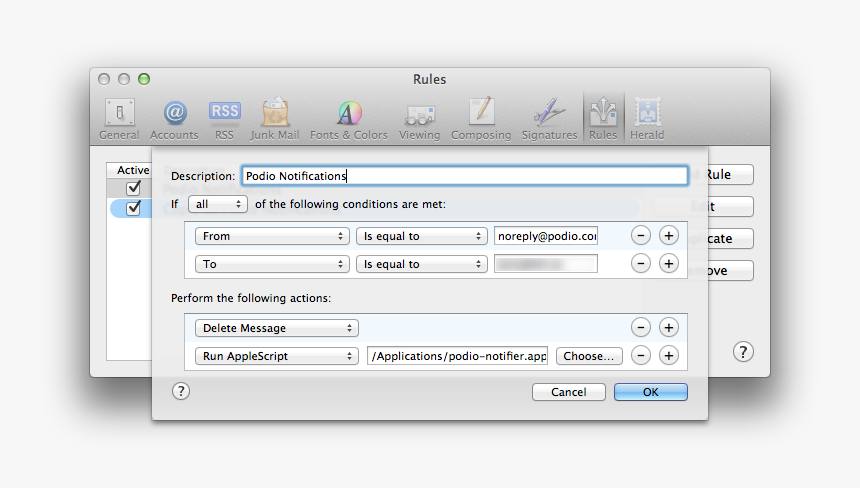Select the Rules preferences pane
Viewport: 860px width, 488px height.
[x=603, y=119]
